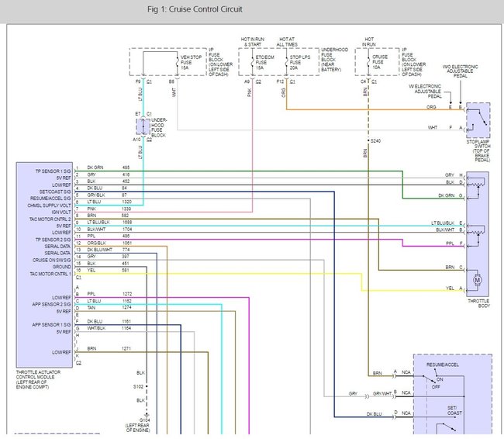Click circuit number 774
This screenshot has height=439, width=504.
coord(126,250)
